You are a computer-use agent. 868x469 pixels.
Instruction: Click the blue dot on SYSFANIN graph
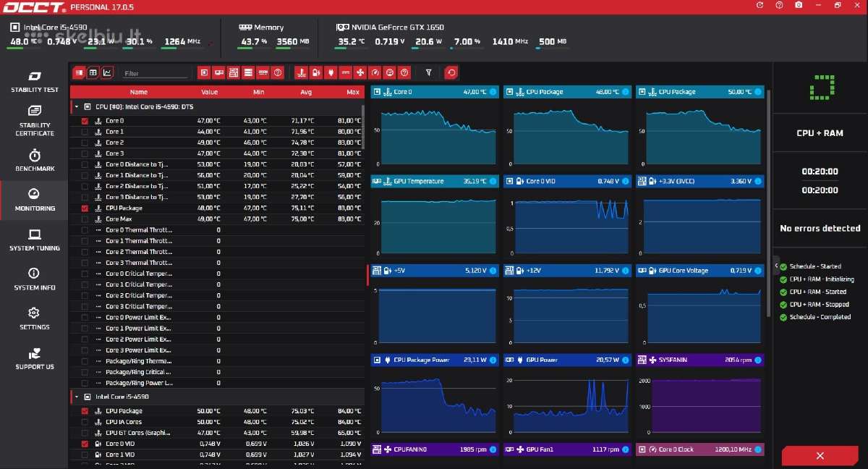coord(758,360)
